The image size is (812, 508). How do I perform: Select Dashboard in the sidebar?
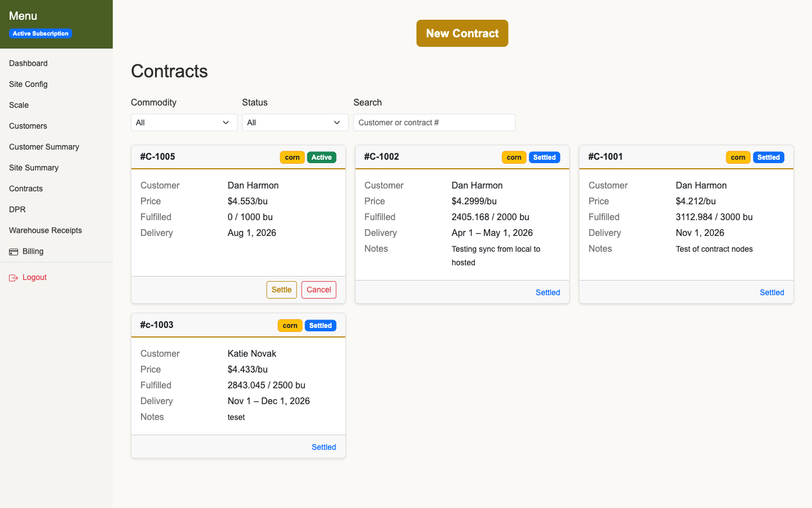pyautogui.click(x=28, y=63)
